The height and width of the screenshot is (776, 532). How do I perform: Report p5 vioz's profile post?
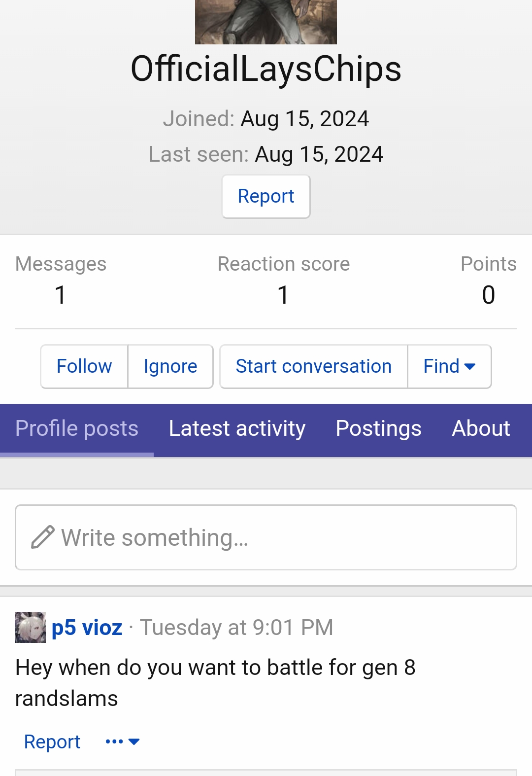52,741
